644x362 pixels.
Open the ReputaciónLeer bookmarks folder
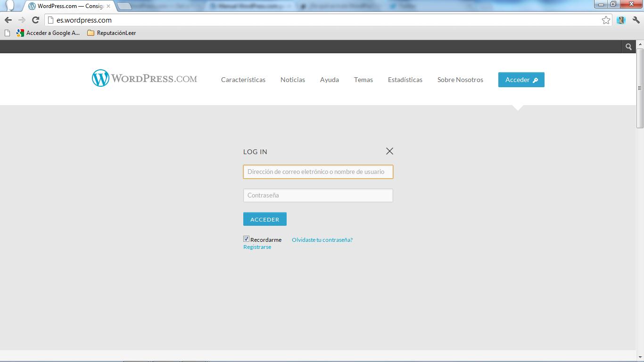tap(112, 33)
